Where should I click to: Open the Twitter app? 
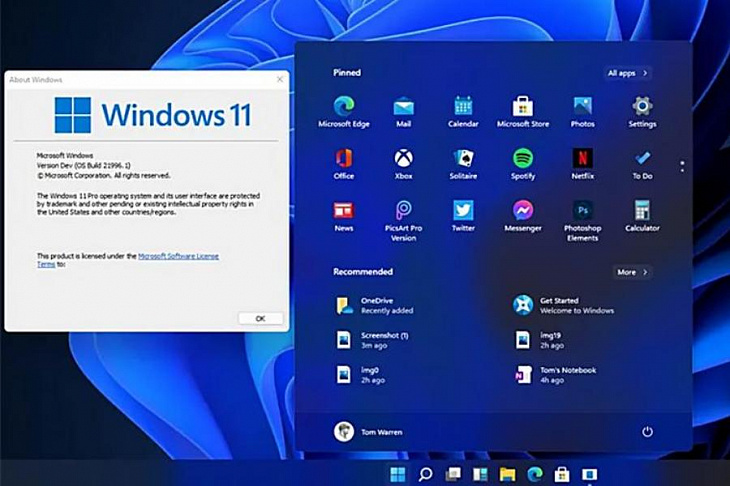(463, 216)
